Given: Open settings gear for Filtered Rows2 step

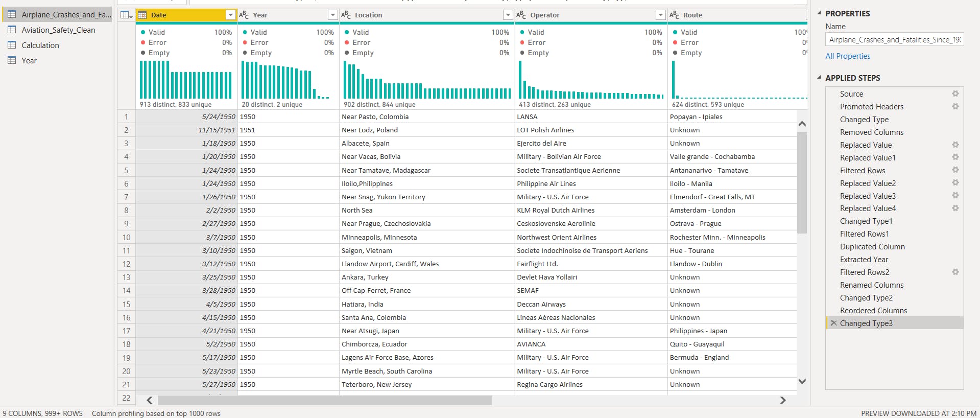Looking at the screenshot, I should 955,272.
